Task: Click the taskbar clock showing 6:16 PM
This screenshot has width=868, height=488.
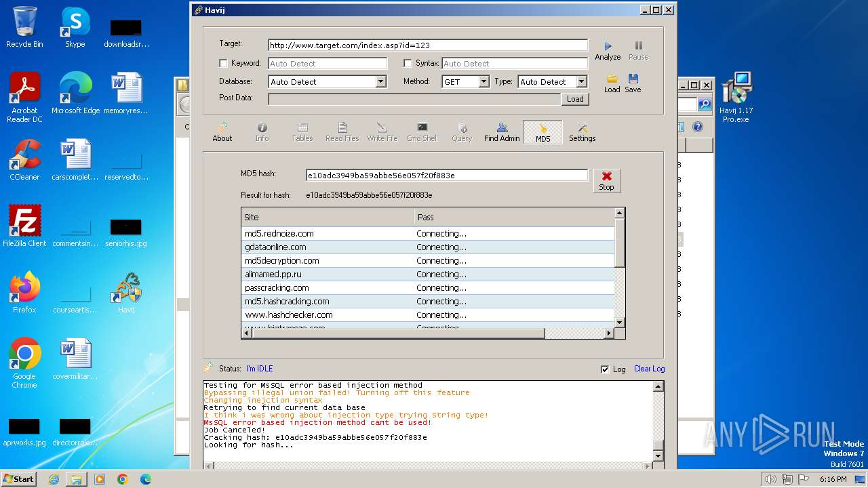Action: point(833,479)
